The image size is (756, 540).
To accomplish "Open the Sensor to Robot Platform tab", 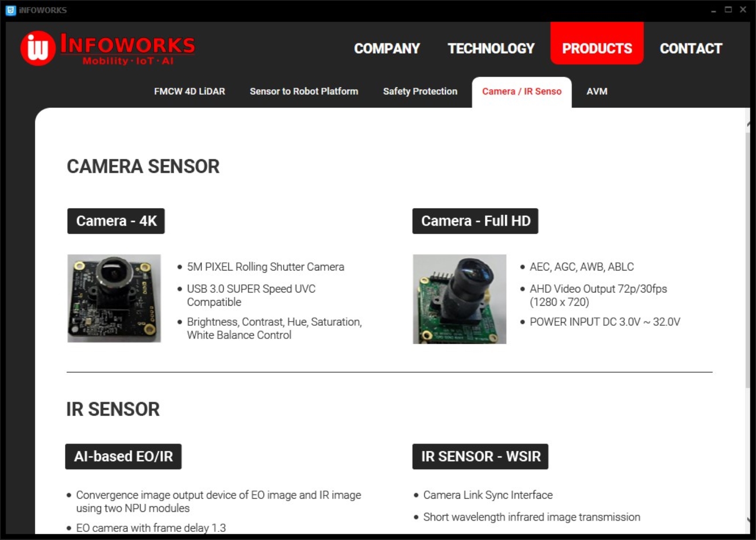I will point(304,91).
